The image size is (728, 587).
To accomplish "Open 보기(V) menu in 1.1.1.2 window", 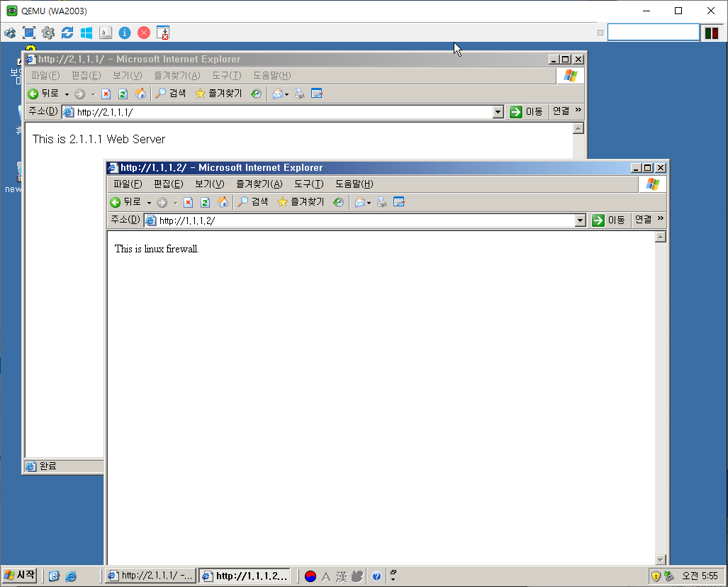I will click(x=209, y=184).
